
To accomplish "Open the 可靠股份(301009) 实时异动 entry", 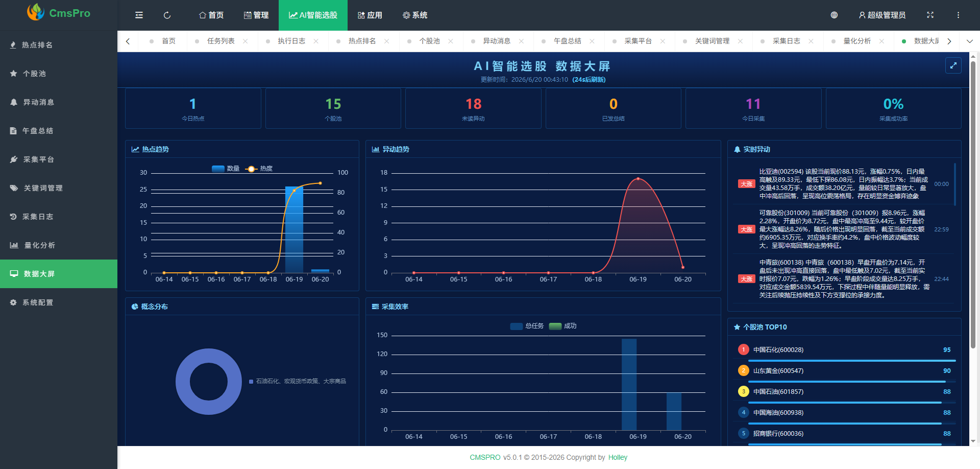I will click(x=843, y=229).
